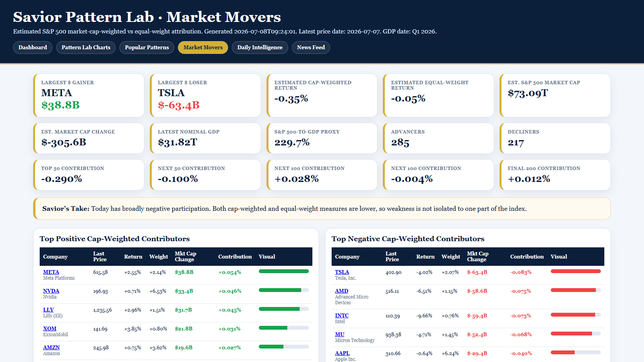
Task: Open the XOM ticker link
Action: (x=50, y=329)
